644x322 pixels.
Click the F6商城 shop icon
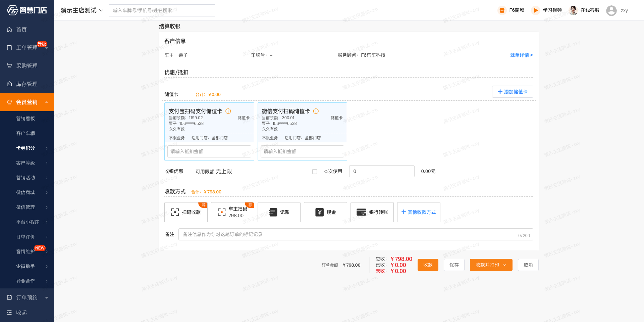coord(502,10)
